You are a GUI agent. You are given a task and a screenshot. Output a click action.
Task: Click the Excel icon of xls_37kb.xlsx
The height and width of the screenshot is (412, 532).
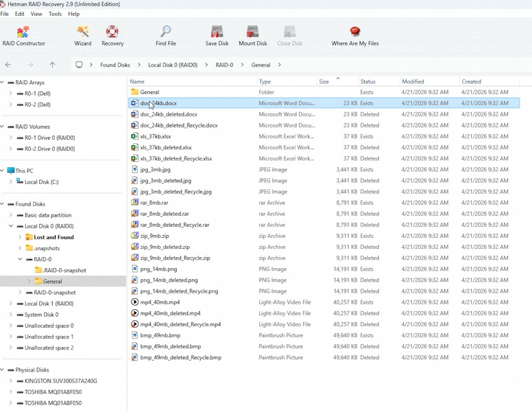134,136
